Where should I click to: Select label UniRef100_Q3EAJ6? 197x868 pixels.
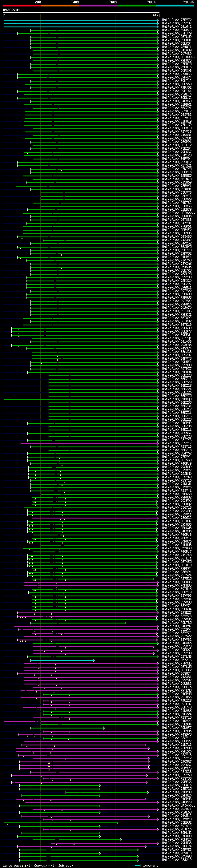tap(177, 785)
